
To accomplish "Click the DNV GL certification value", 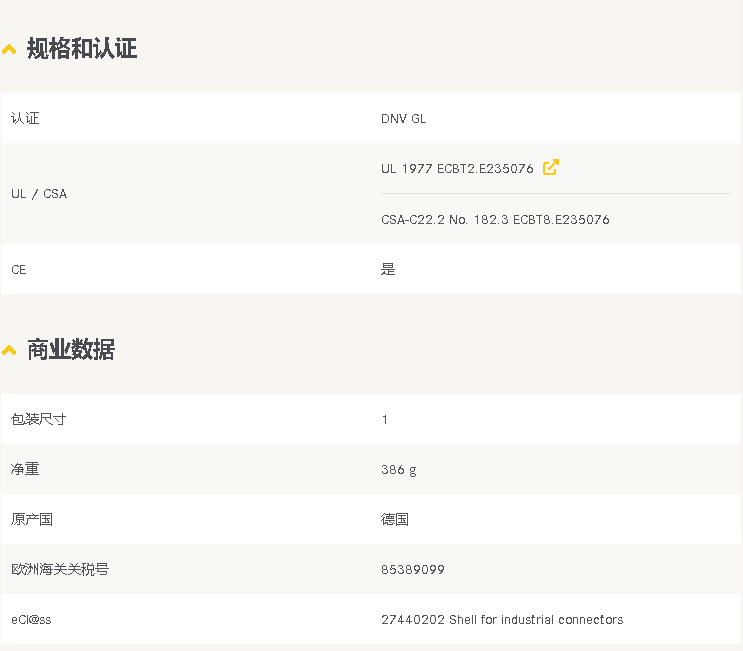I will [403, 118].
